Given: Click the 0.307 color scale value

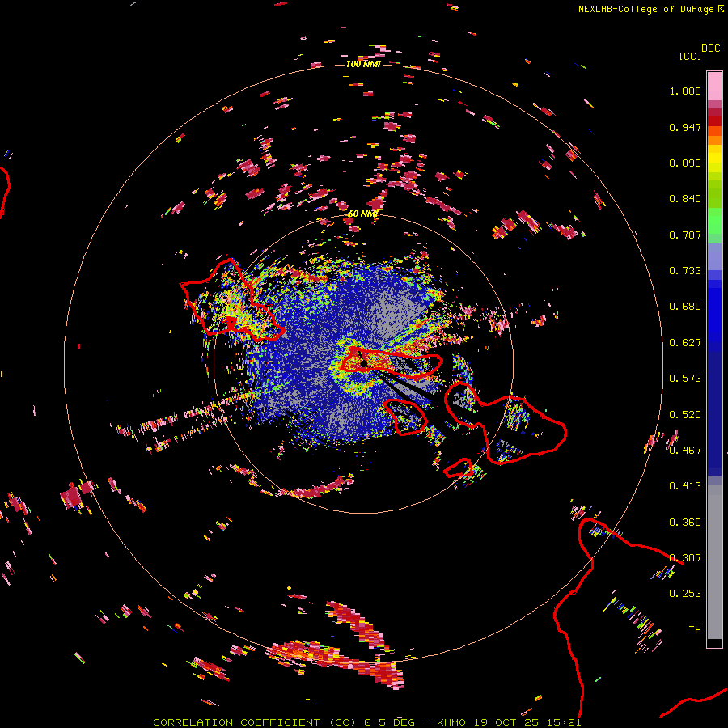Looking at the screenshot, I should [685, 558].
